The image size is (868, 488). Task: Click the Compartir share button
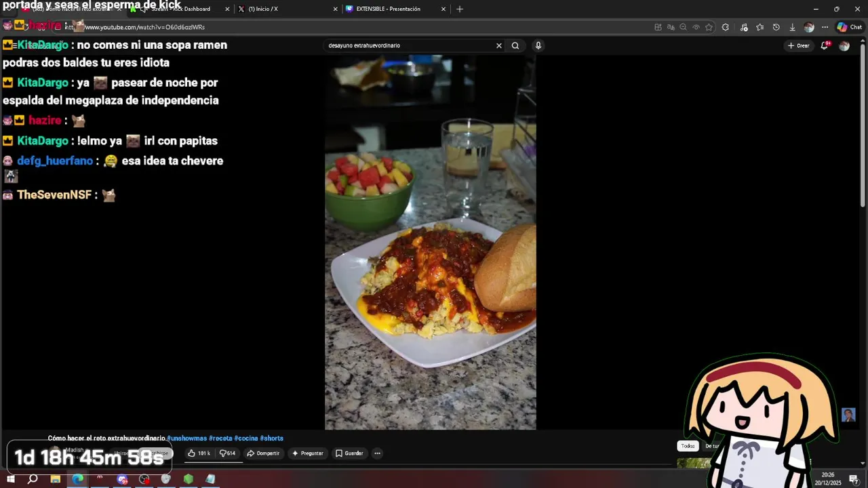point(263,453)
